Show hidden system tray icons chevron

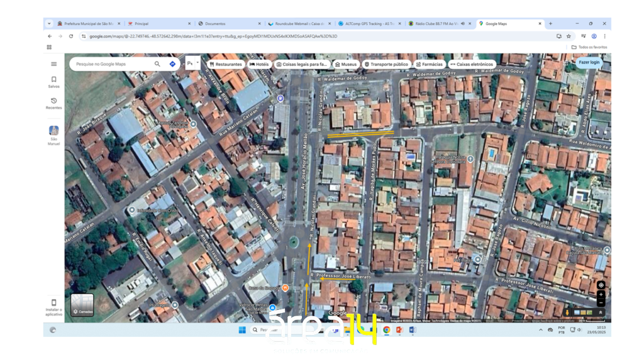540,330
